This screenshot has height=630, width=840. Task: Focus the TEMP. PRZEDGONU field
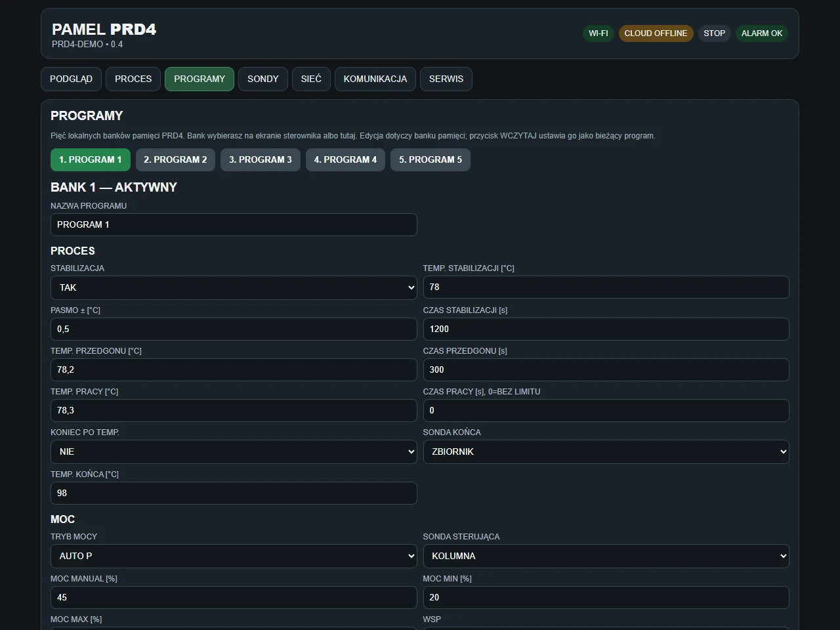(234, 369)
